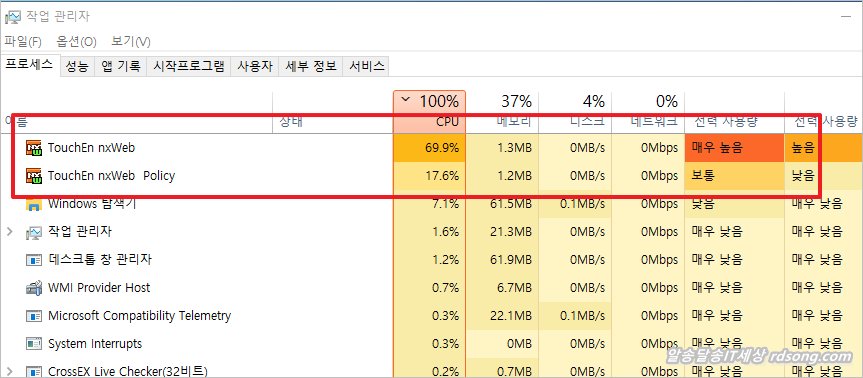The width and height of the screenshot is (863, 378).
Task: Select the 프로세스 tab
Action: point(29,64)
